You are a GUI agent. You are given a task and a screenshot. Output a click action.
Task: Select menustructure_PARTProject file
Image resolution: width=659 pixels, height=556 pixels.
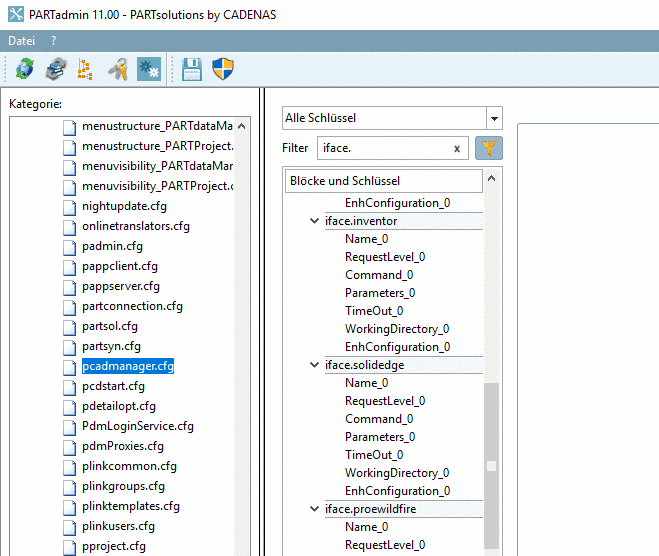(x=157, y=146)
